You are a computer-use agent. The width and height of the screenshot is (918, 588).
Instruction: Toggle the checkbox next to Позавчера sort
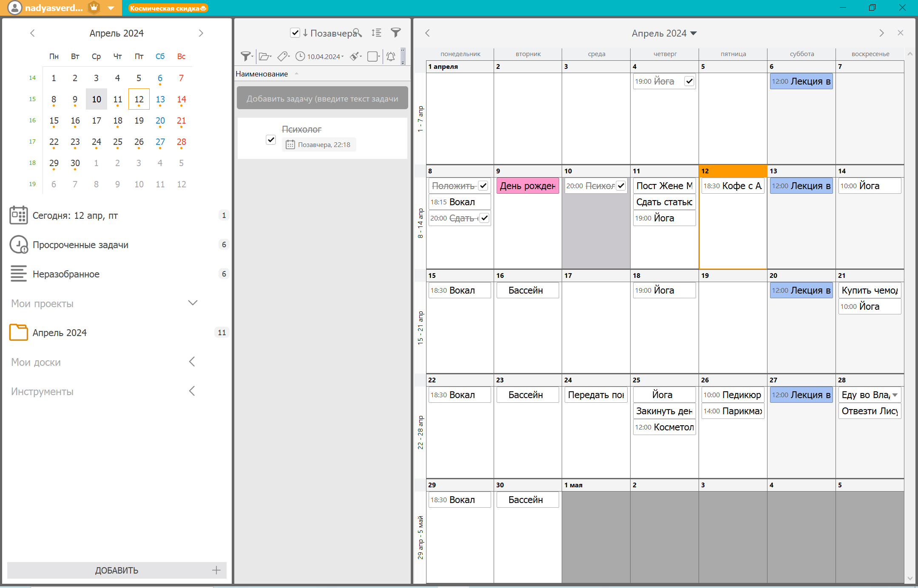pos(295,33)
